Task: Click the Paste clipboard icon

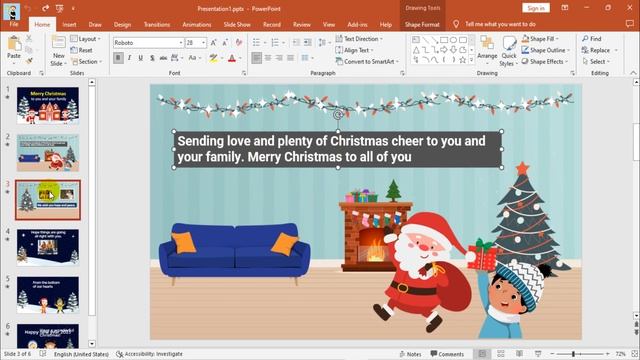Action: click(x=14, y=44)
